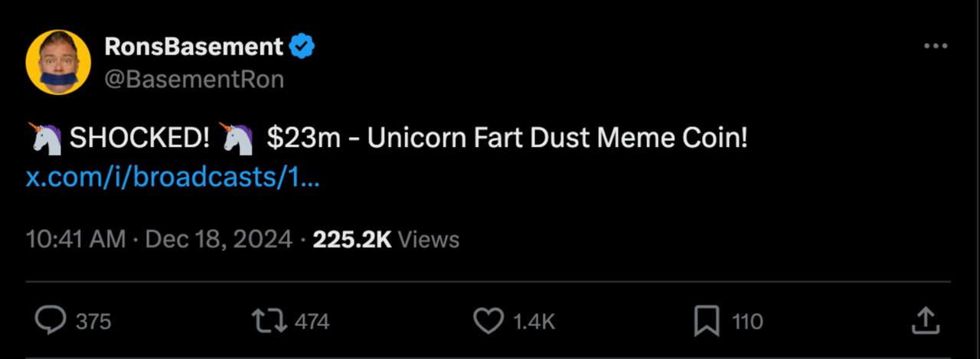Click the Dec 18, 2024 date
The width and height of the screenshot is (980, 359).
pos(218,240)
